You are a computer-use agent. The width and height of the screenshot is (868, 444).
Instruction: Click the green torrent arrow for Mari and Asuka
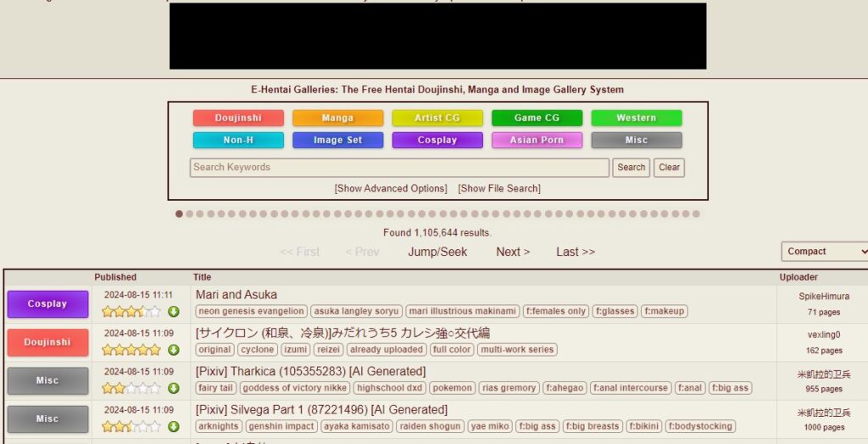pyautogui.click(x=174, y=312)
